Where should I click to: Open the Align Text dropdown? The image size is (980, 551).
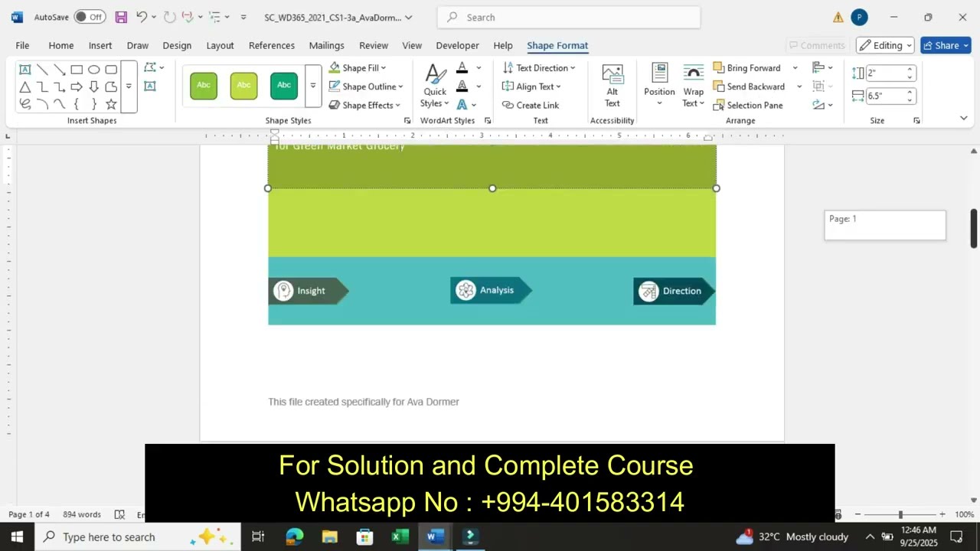pos(531,86)
